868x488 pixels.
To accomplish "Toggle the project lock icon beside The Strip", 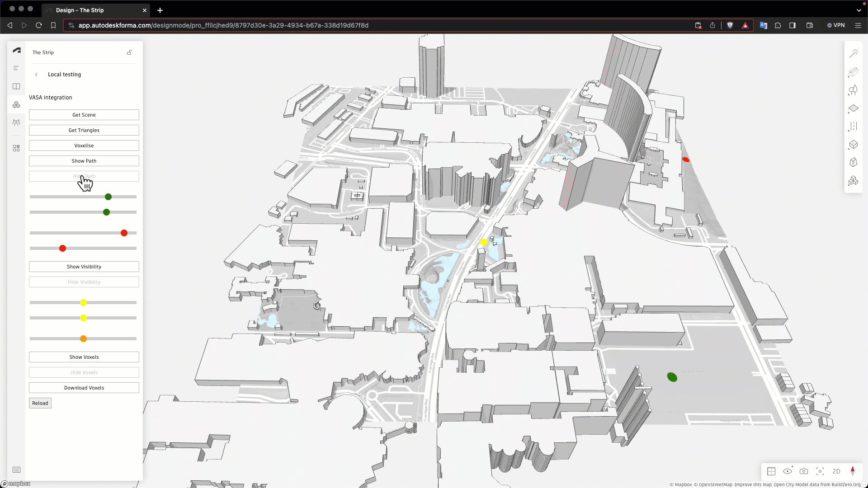I will click(129, 52).
